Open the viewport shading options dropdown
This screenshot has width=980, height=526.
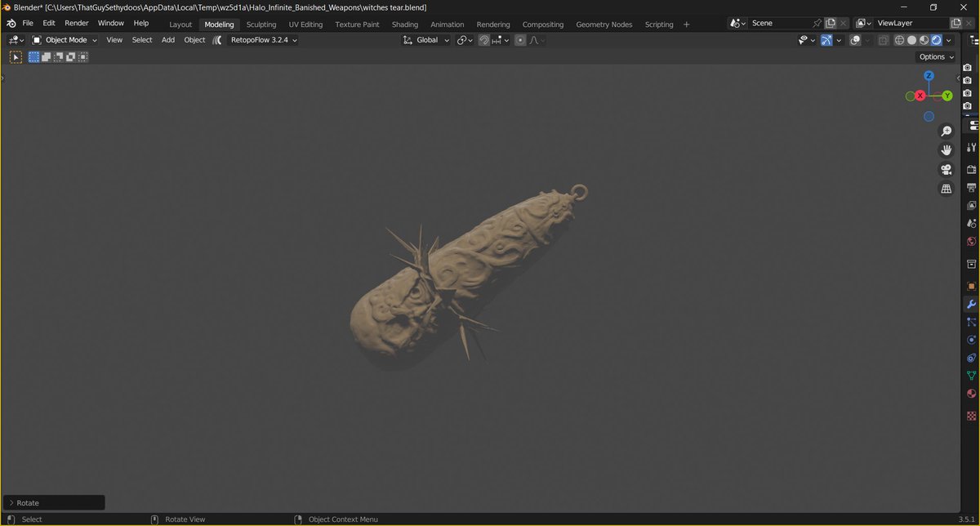(948, 39)
